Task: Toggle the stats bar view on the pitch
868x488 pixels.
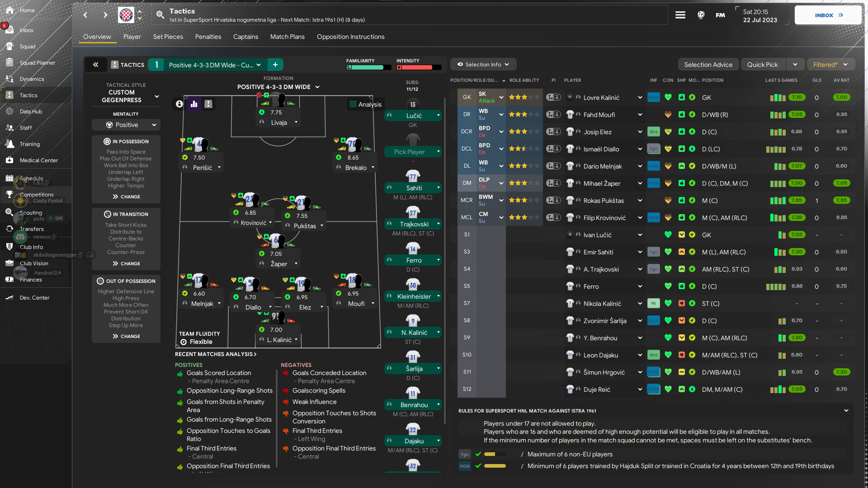Action: 193,104
